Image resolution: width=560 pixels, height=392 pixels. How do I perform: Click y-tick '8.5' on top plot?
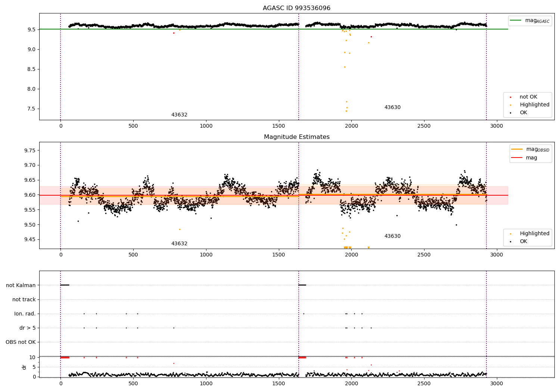31,69
